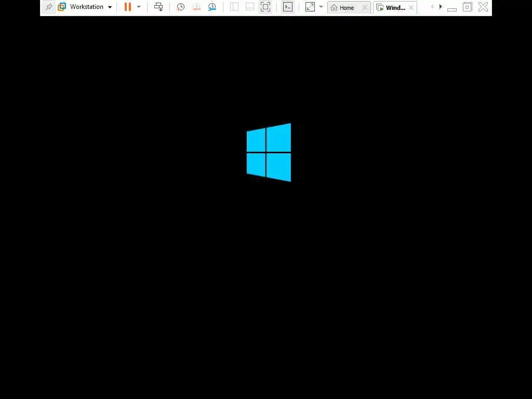This screenshot has height=399, width=532.
Task: Pause the virtual machine
Action: tap(128, 7)
